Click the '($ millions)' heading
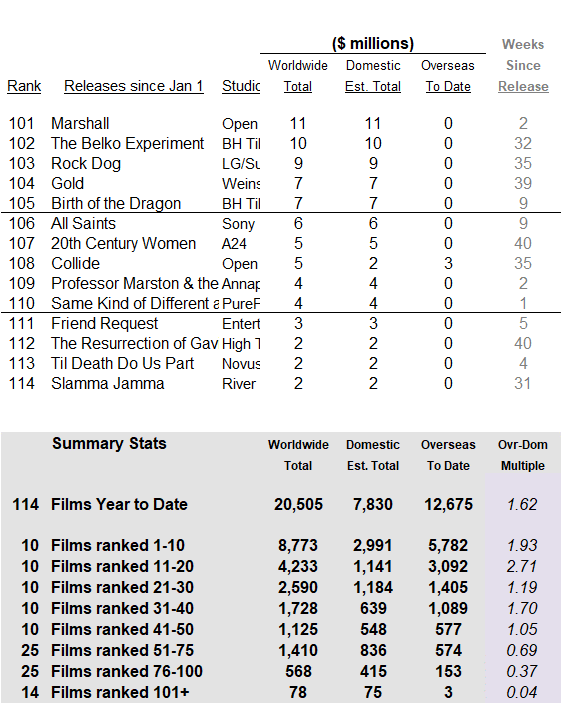 [x=373, y=43]
